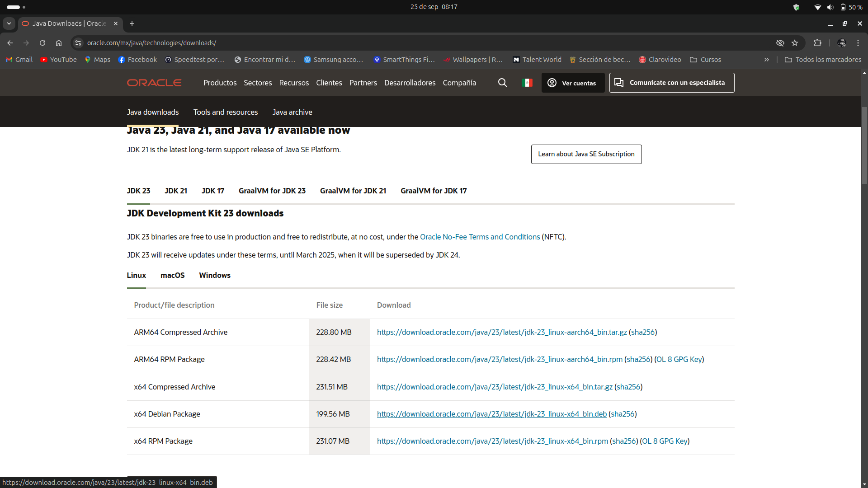Switch to the JDK 21 tab
This screenshot has width=868, height=488.
[176, 191]
